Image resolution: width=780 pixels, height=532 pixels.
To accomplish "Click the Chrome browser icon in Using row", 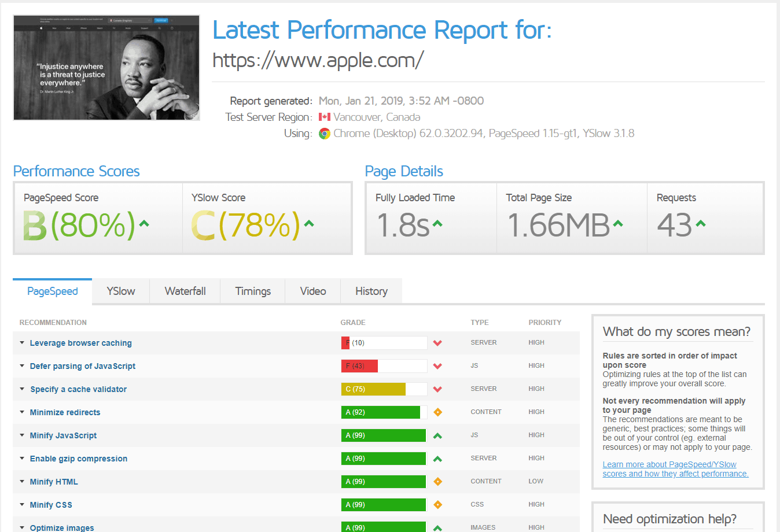I will (325, 134).
